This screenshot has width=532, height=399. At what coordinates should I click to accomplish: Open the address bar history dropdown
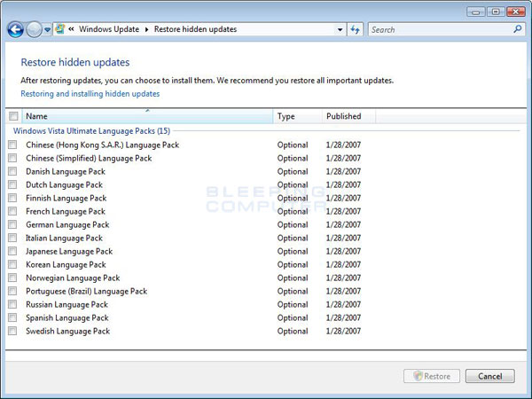tap(340, 30)
